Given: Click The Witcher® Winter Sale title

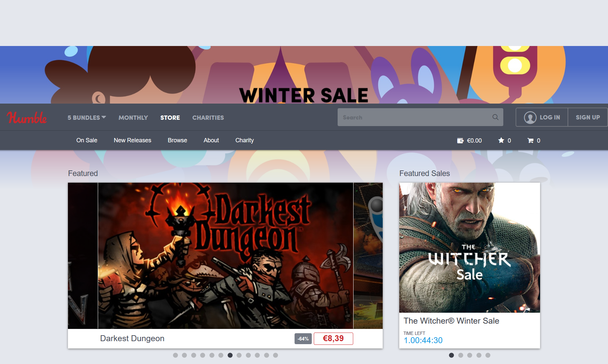Looking at the screenshot, I should [x=451, y=321].
